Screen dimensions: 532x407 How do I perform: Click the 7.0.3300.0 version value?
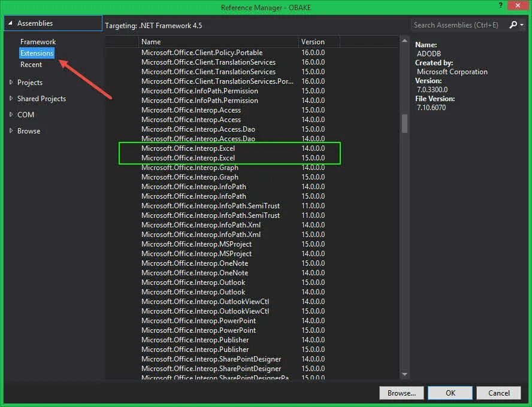433,89
